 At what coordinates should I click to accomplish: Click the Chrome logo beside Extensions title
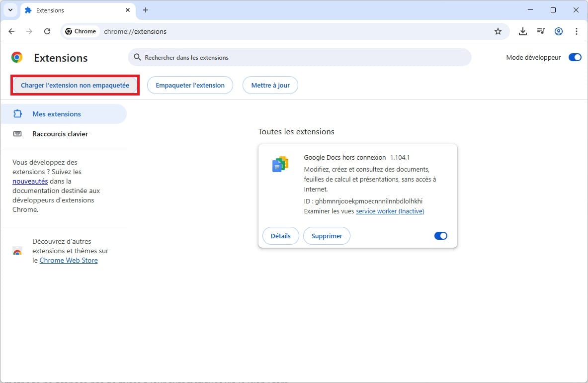click(x=17, y=57)
